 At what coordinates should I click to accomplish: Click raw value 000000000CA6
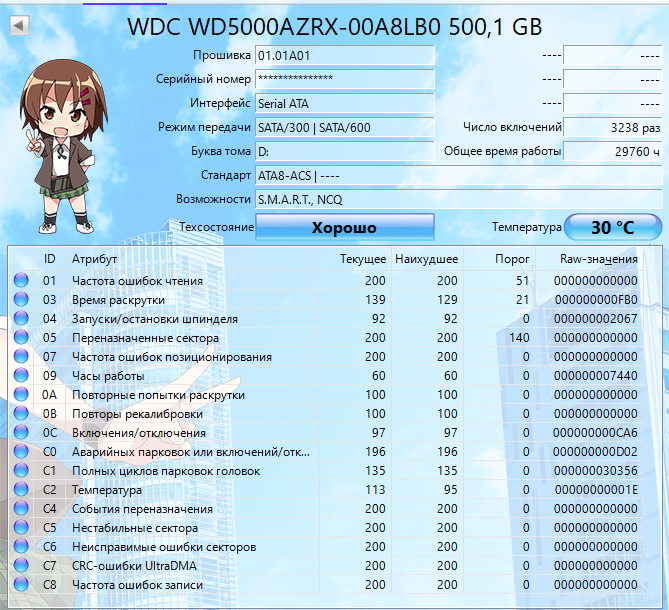595,432
